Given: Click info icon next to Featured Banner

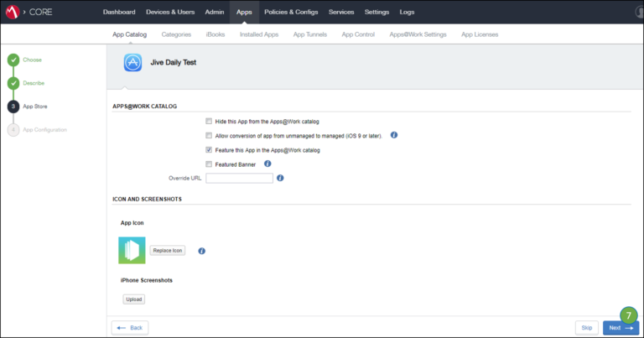Looking at the screenshot, I should click(x=267, y=164).
